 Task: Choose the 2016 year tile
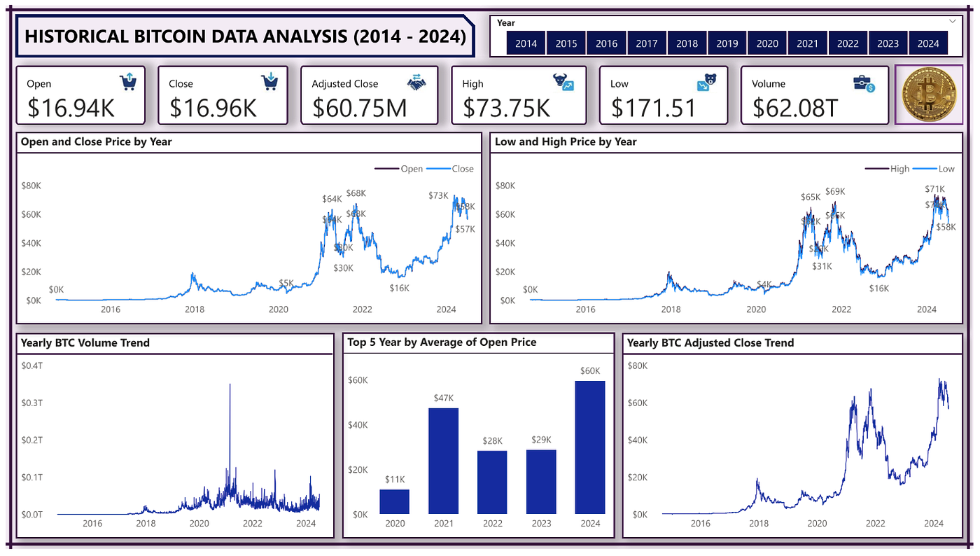[606, 43]
